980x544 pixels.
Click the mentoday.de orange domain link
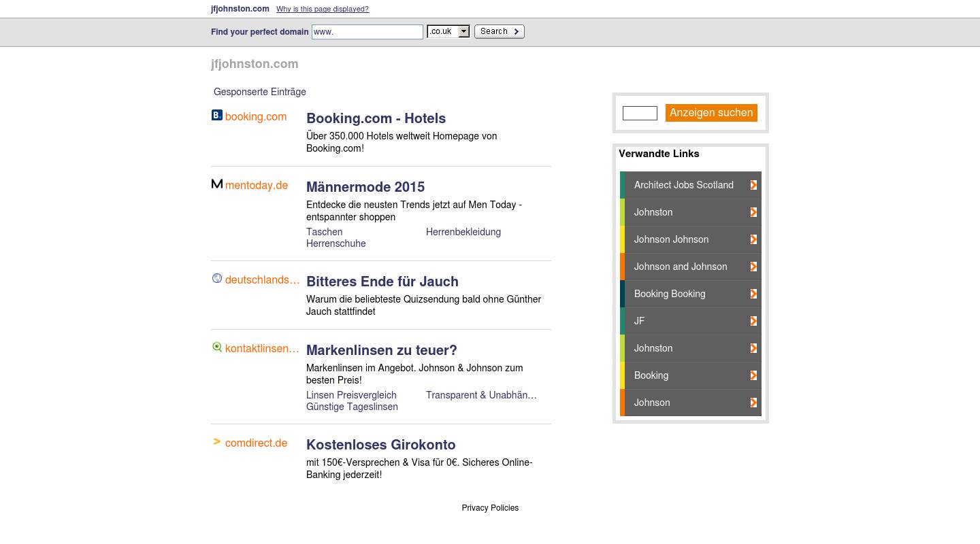coord(257,185)
